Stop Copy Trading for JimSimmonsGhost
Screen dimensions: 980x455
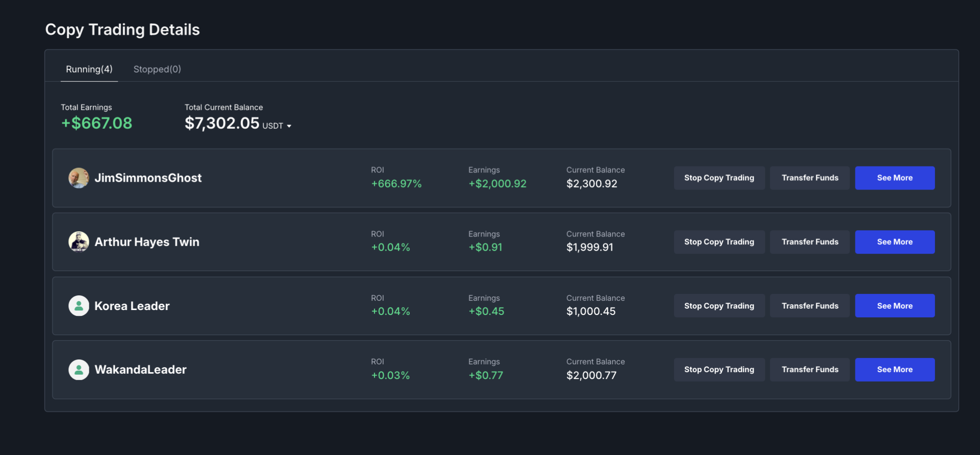[x=719, y=178]
